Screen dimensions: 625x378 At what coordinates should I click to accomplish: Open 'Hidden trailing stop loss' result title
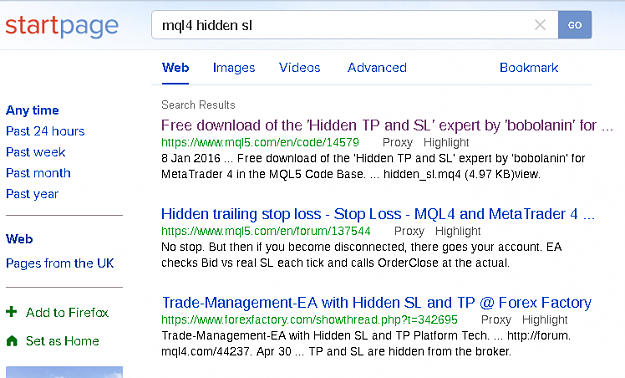pos(377,214)
